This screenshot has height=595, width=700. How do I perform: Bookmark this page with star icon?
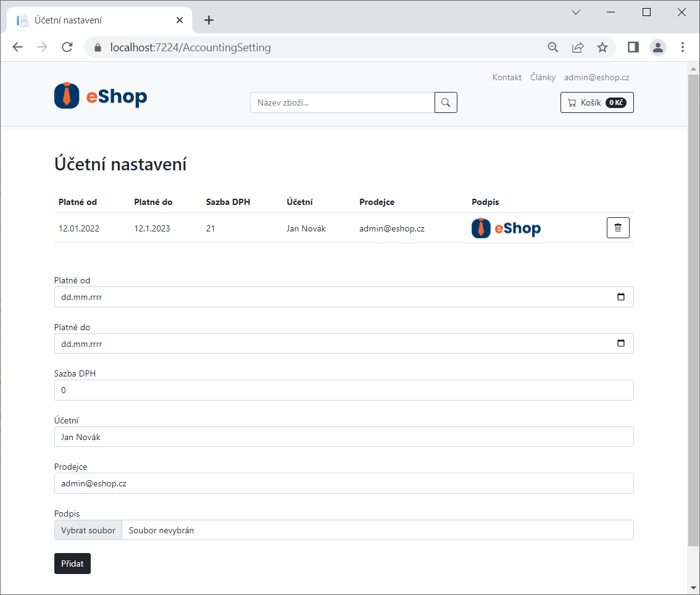pyautogui.click(x=602, y=48)
